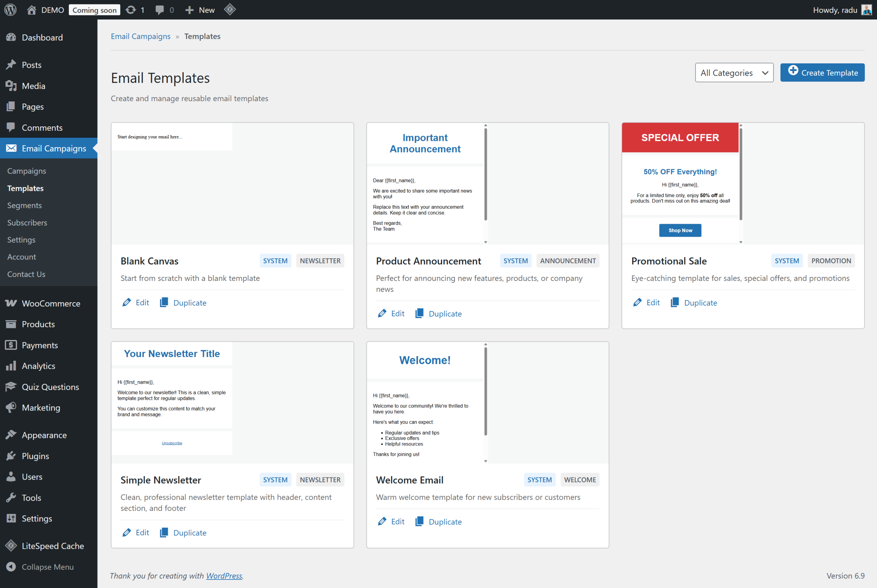Viewport: 877px width, 588px height.
Task: Click the Simple Newsletter preview thumbnail
Action: (172, 398)
